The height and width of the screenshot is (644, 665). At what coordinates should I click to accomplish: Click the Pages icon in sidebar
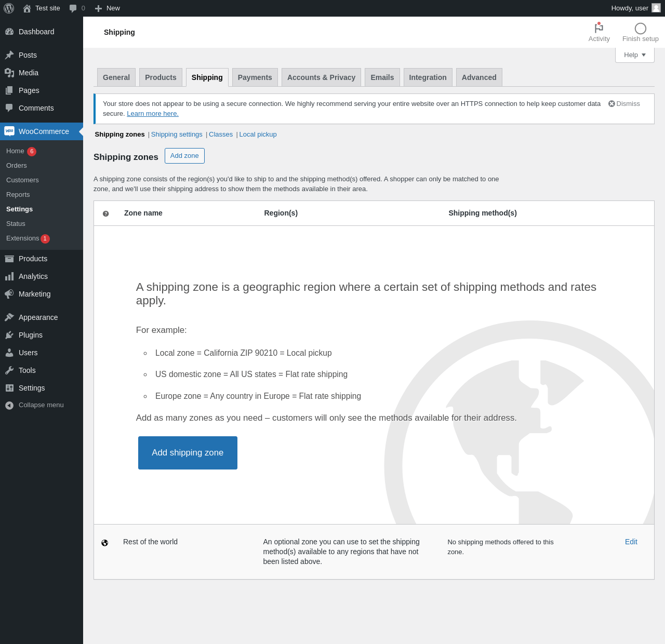coord(9,90)
